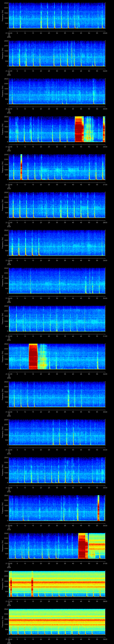
Task: Click the 21:29:00 start time label
Action: pos(9,298)
